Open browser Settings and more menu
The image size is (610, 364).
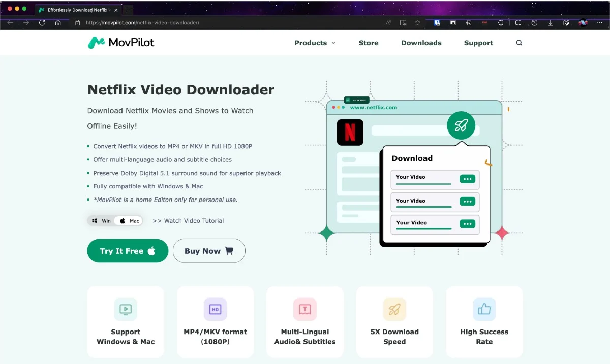click(598, 23)
